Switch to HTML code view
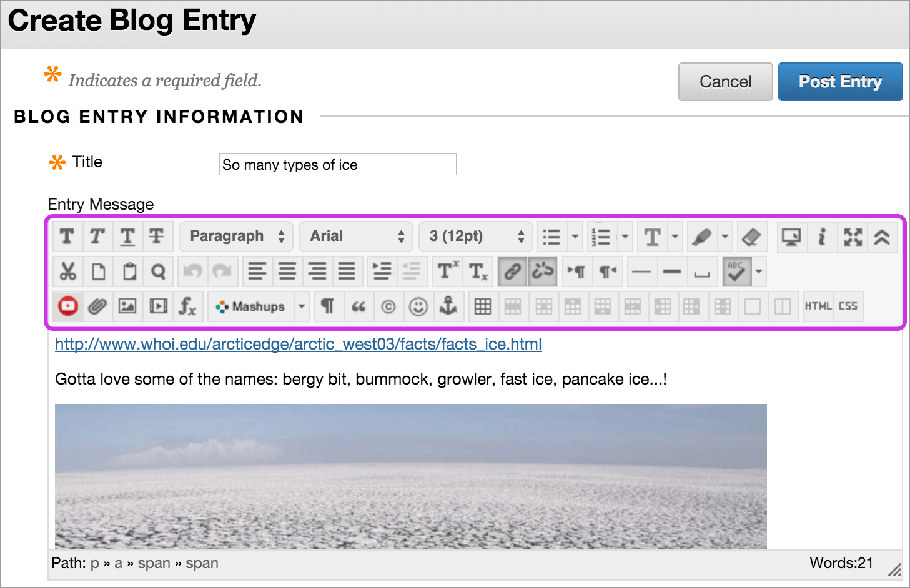Image resolution: width=910 pixels, height=588 pixels. [x=818, y=306]
